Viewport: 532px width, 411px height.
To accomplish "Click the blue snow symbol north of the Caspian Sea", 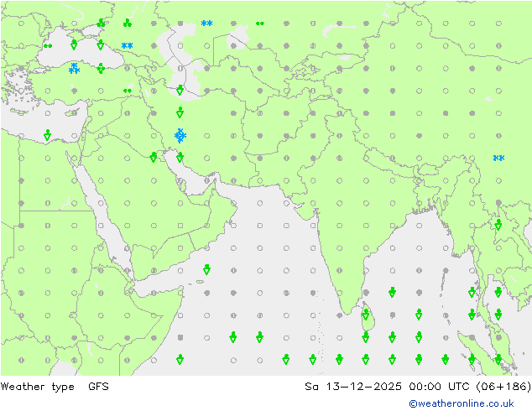I will (206, 23).
